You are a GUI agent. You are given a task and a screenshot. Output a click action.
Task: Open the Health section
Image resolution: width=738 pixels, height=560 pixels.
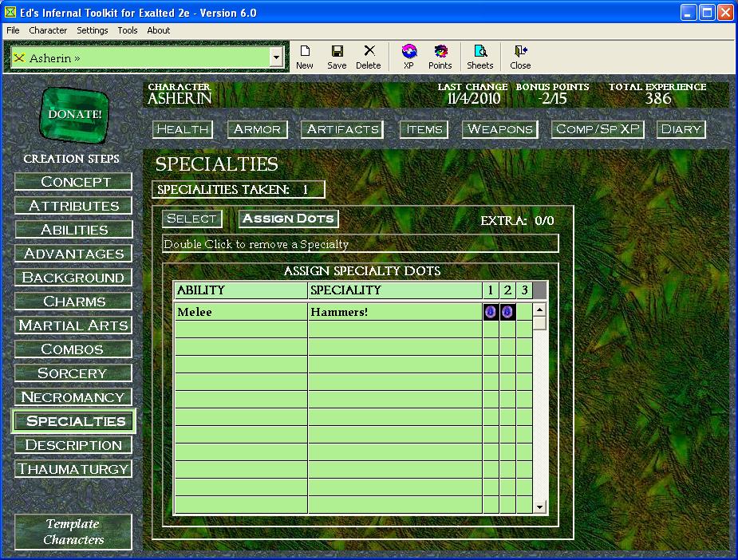pyautogui.click(x=183, y=129)
